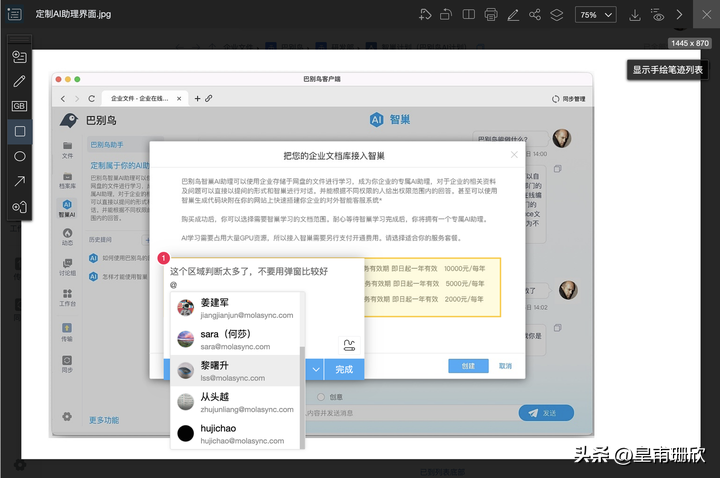Viewport: 720px width, 478px height.
Task: Open 文件 in Babel Bird sidebar
Action: [x=67, y=150]
